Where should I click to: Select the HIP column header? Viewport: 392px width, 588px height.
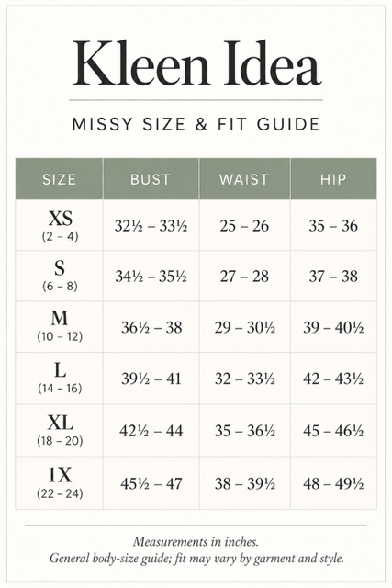click(333, 179)
